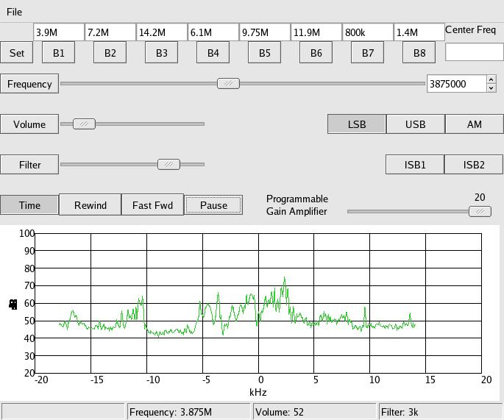Viewport: 504px width, 420px height.
Task: Enable ISB1 mode
Action: (415, 165)
